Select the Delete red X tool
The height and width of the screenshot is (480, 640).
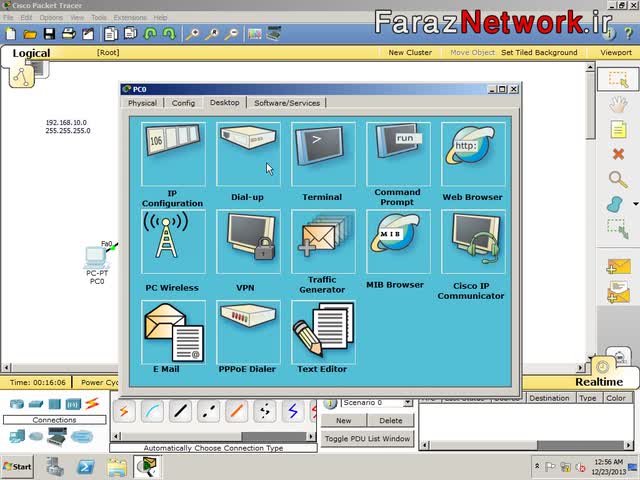tap(618, 154)
